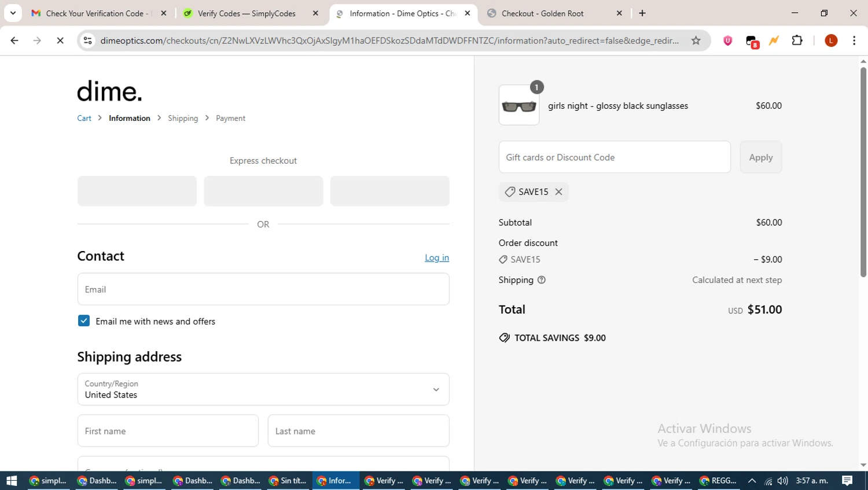
Task: Click the Apply discount button
Action: [761, 157]
